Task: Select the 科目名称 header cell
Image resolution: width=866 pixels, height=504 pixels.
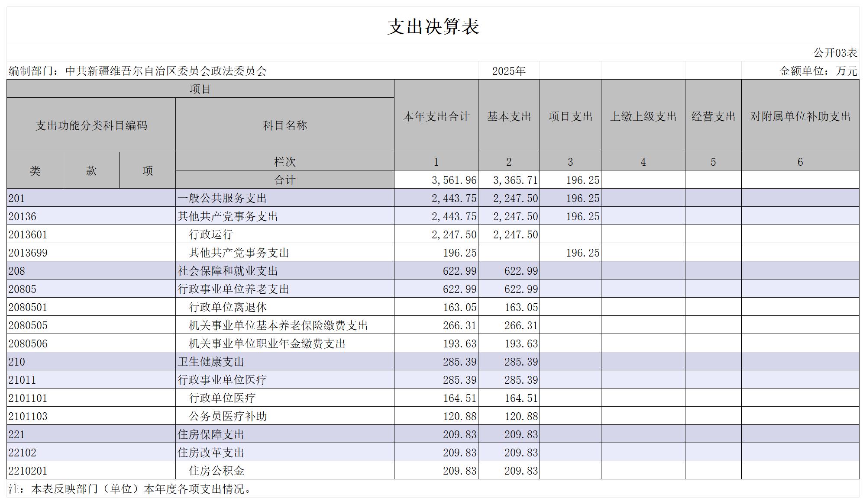Action: [x=285, y=125]
